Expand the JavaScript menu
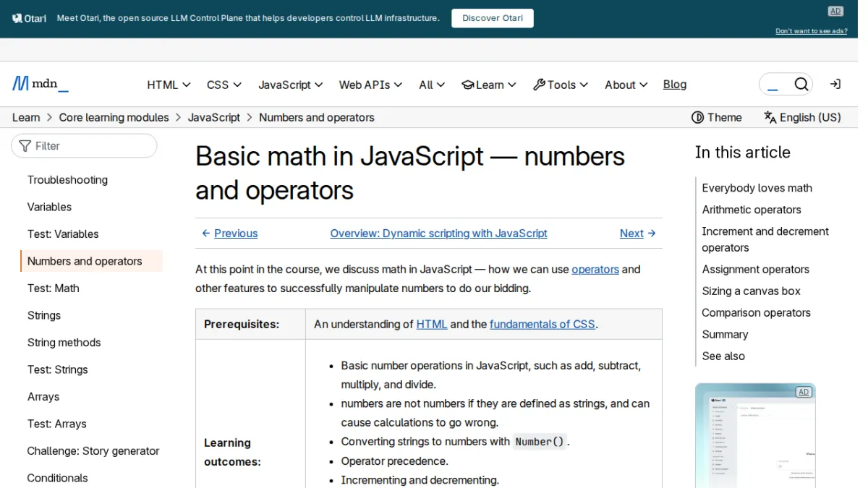868x488 pixels. click(x=291, y=85)
